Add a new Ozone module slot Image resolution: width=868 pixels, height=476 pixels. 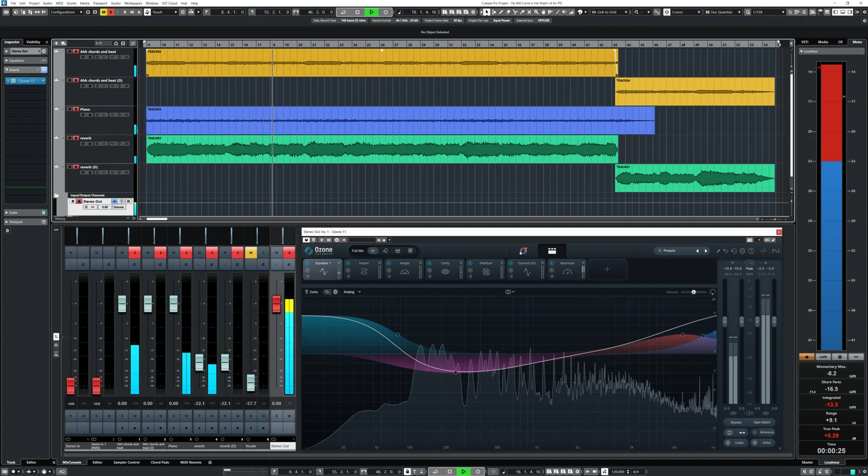click(607, 270)
